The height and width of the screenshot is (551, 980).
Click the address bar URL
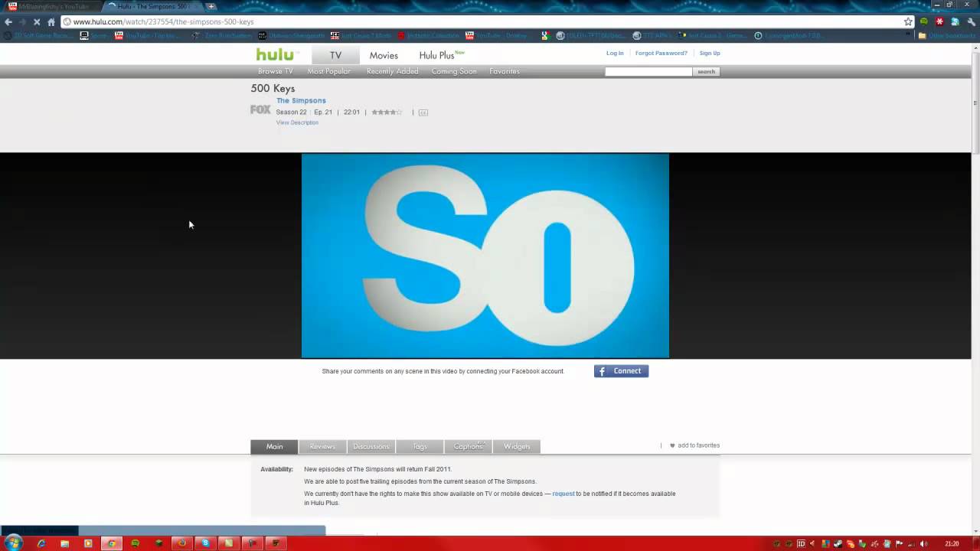[163, 21]
